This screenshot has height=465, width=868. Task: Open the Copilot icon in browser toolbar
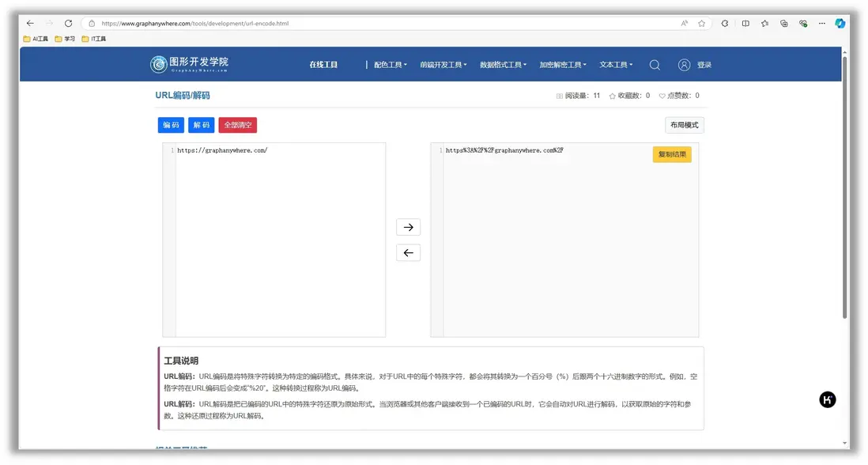point(840,23)
